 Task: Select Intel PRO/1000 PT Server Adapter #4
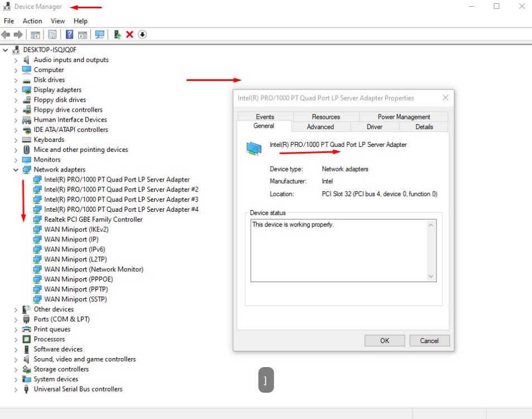121,209
